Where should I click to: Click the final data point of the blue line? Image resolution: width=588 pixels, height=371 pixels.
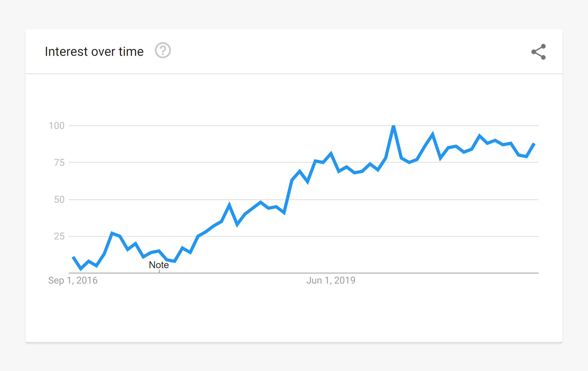click(534, 144)
